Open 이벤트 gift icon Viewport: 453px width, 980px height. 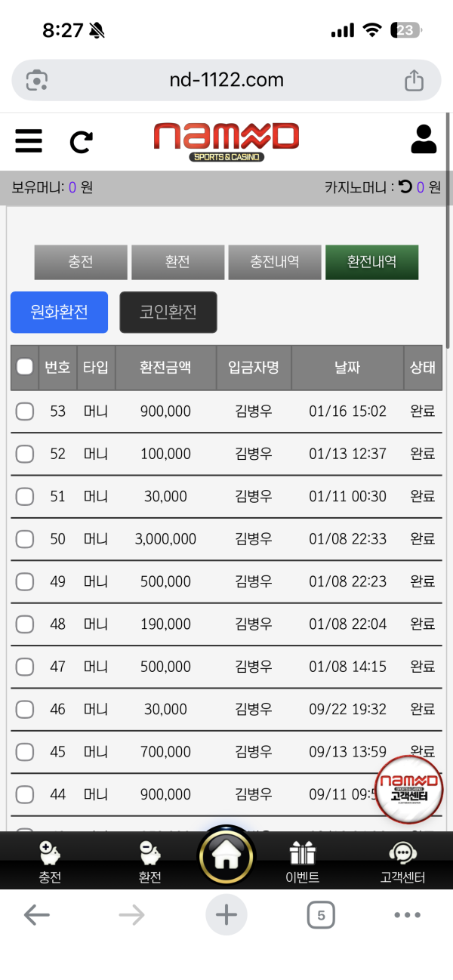click(x=302, y=854)
